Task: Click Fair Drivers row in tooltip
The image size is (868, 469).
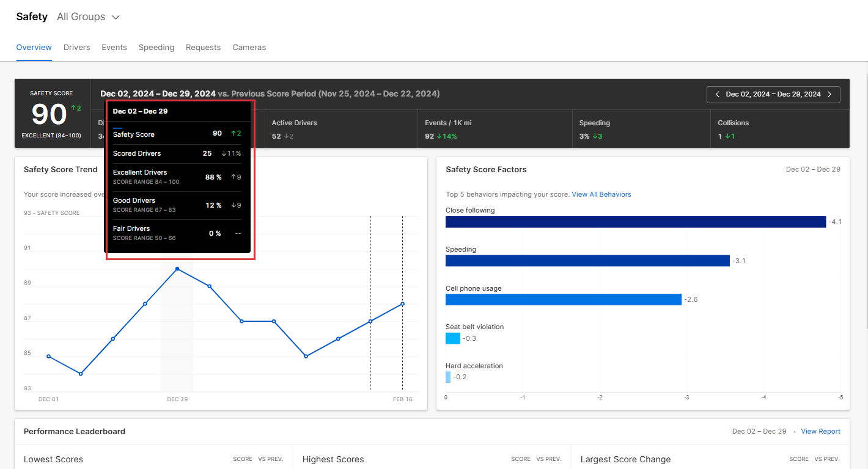Action: click(177, 233)
